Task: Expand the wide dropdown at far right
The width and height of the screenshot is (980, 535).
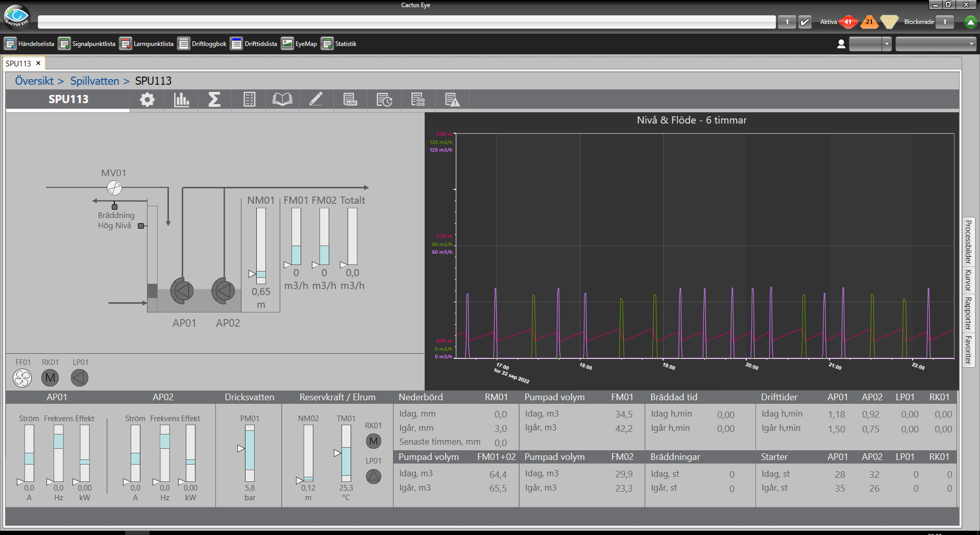Action: (x=936, y=44)
